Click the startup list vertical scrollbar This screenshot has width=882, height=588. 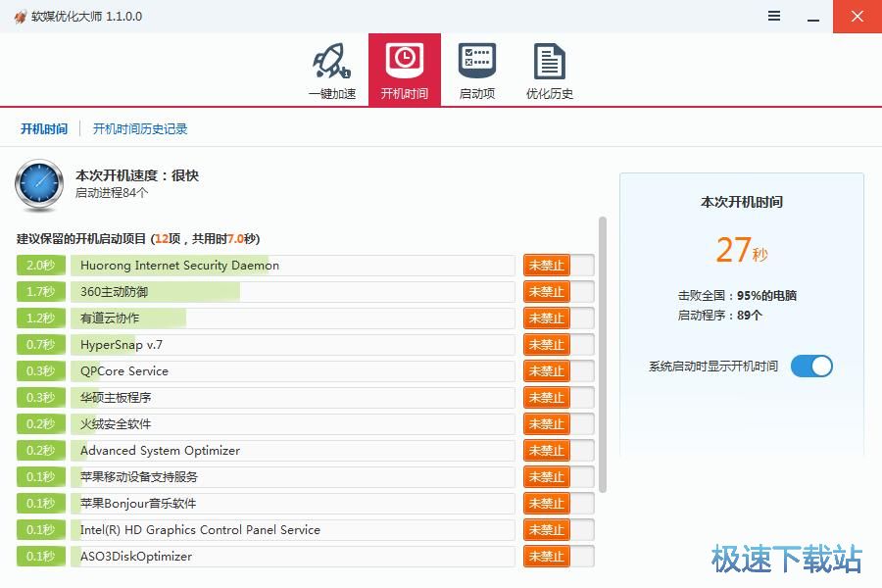[x=603, y=355]
